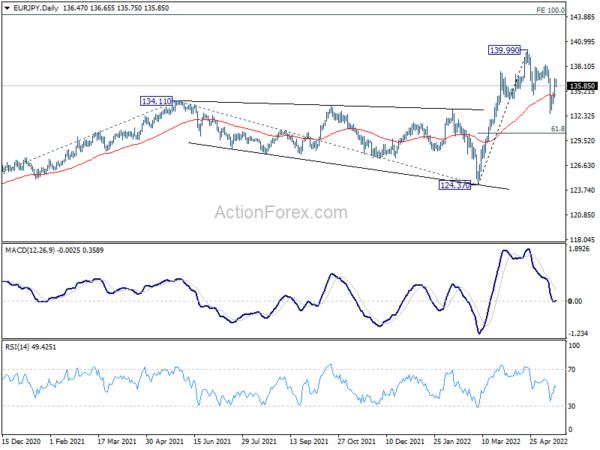Click the 10 Mar 2022 date marker
The height and width of the screenshot is (450, 600).
click(x=501, y=441)
